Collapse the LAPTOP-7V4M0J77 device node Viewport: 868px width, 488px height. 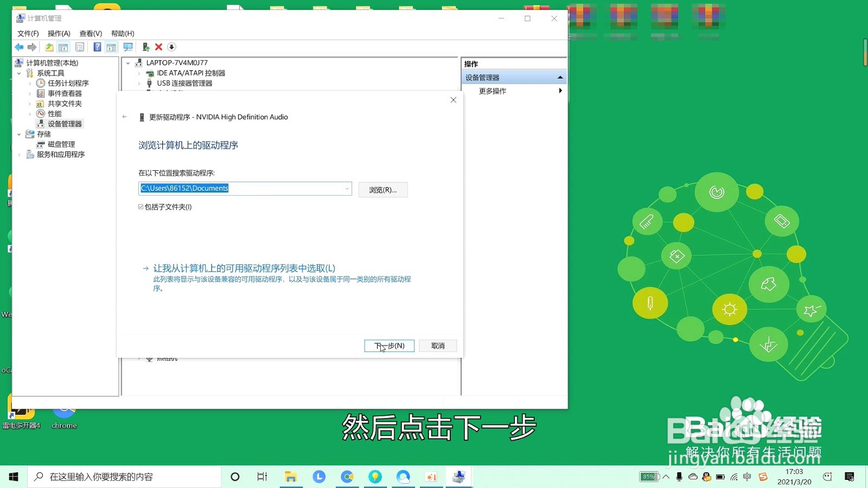pos(128,63)
